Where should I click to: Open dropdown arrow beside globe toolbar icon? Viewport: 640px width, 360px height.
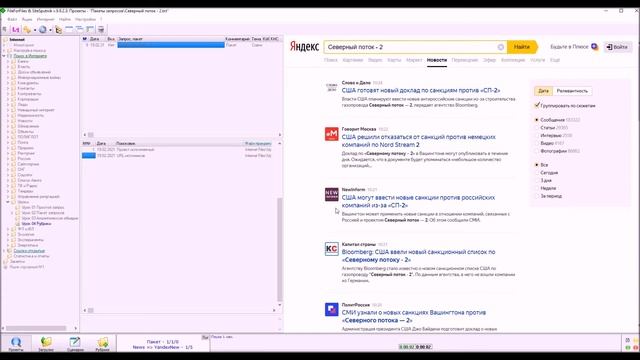[x=50, y=30]
